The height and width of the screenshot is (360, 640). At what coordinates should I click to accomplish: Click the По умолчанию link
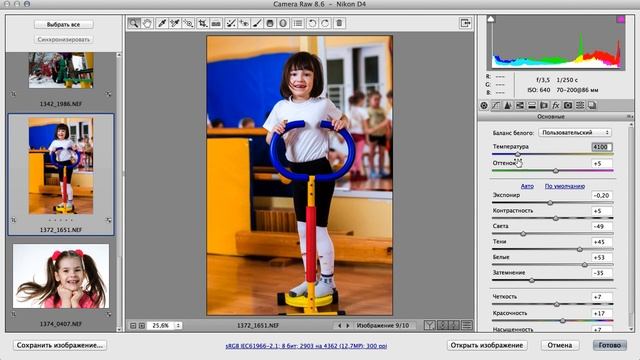pos(564,186)
